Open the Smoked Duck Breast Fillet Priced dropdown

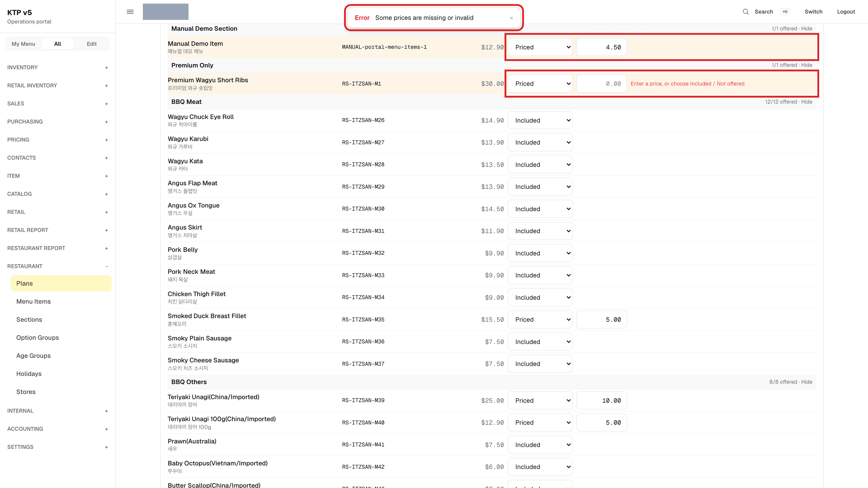click(540, 319)
